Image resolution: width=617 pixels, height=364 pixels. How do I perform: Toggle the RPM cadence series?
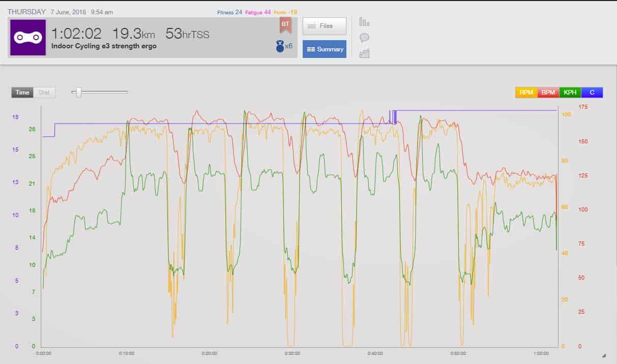point(526,93)
